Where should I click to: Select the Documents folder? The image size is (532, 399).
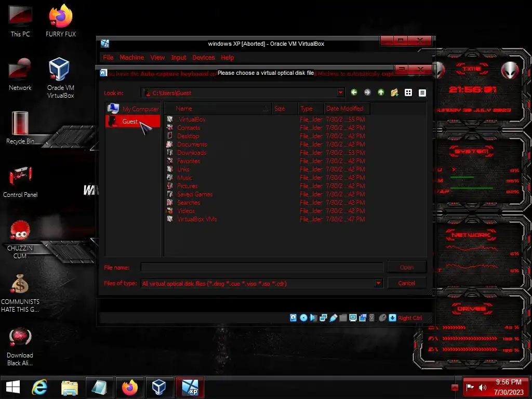coord(192,144)
